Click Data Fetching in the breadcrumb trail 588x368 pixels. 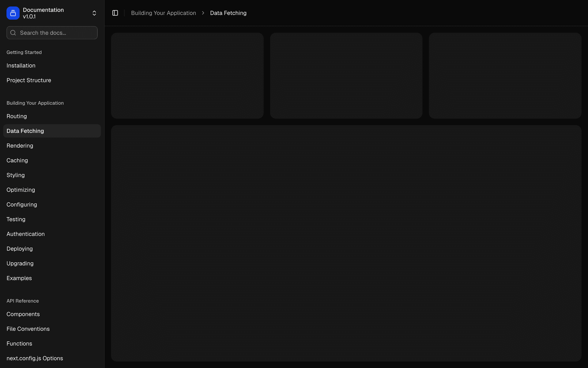coord(228,13)
